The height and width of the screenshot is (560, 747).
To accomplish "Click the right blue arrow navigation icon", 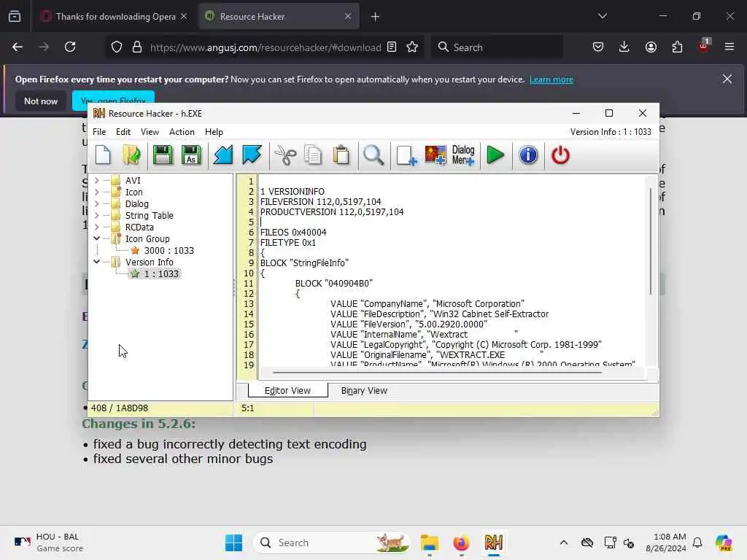I will click(252, 155).
